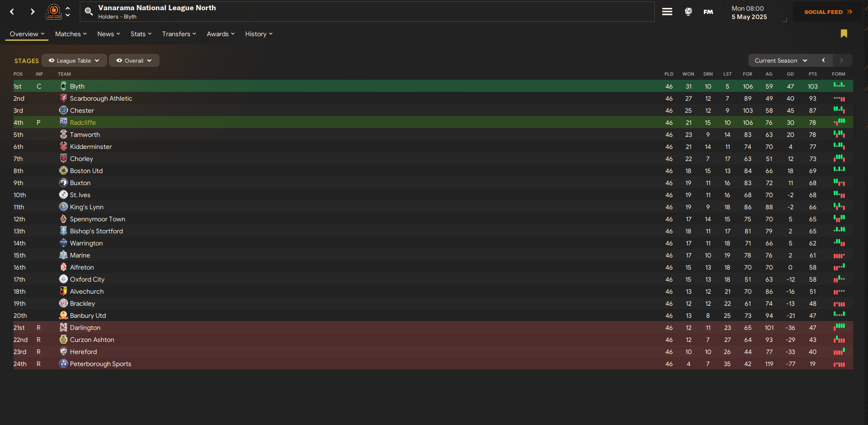Click the Warrington club badge

tap(64, 243)
